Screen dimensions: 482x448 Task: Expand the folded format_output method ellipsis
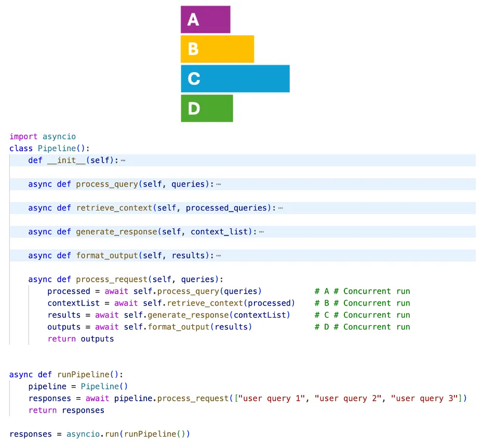pyautogui.click(x=218, y=256)
